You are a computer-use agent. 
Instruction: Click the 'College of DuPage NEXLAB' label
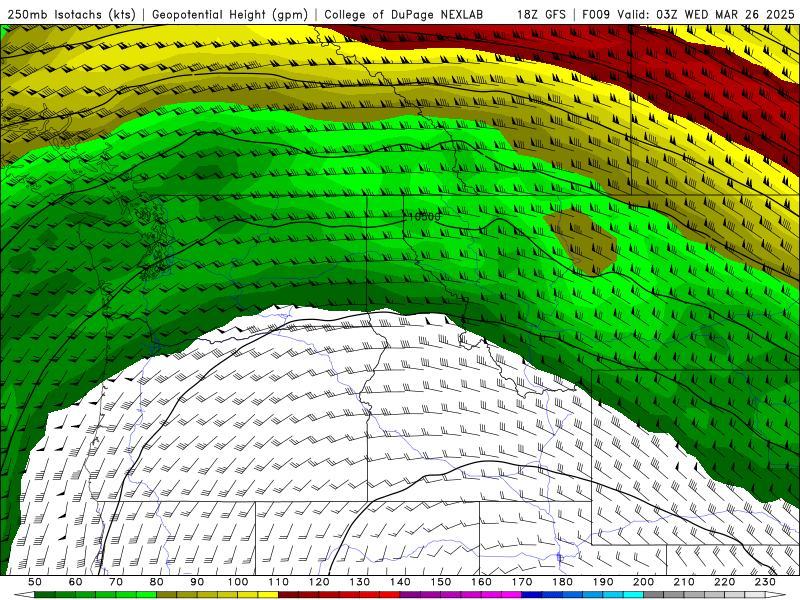click(404, 14)
